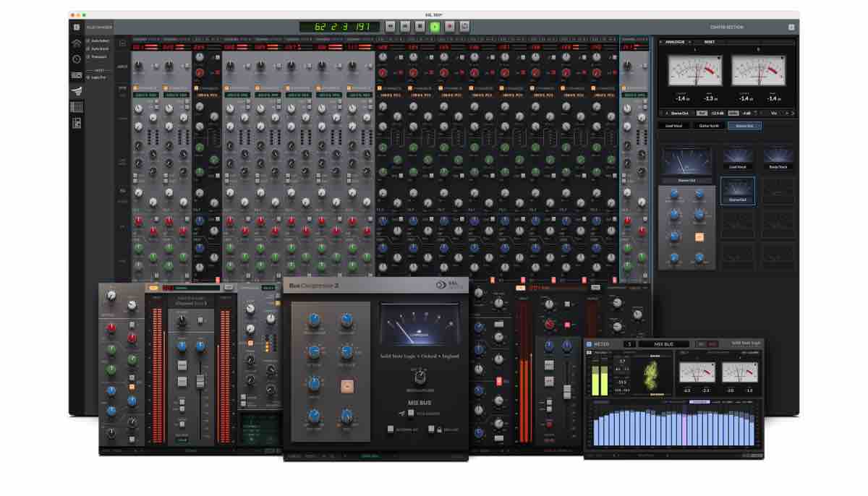The height and width of the screenshot is (496, 868).
Task: Toggle the orange IN button on center compressor
Action: 699,236
